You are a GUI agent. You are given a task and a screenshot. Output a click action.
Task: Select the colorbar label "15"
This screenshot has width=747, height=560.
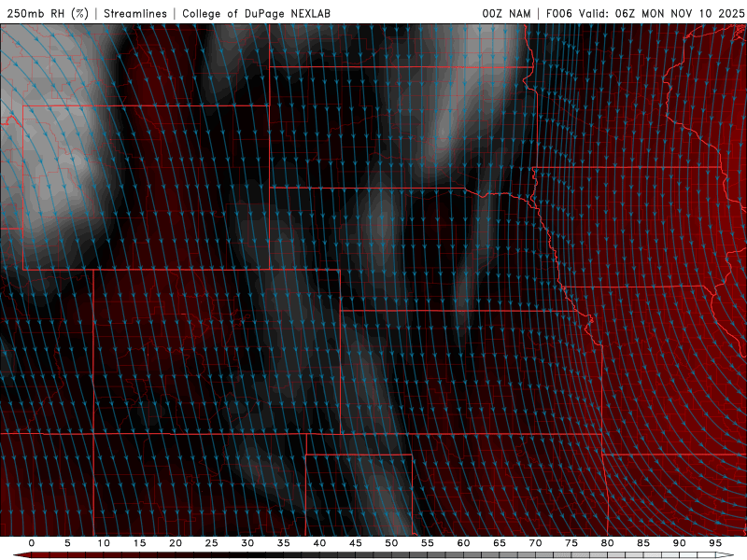(x=139, y=543)
